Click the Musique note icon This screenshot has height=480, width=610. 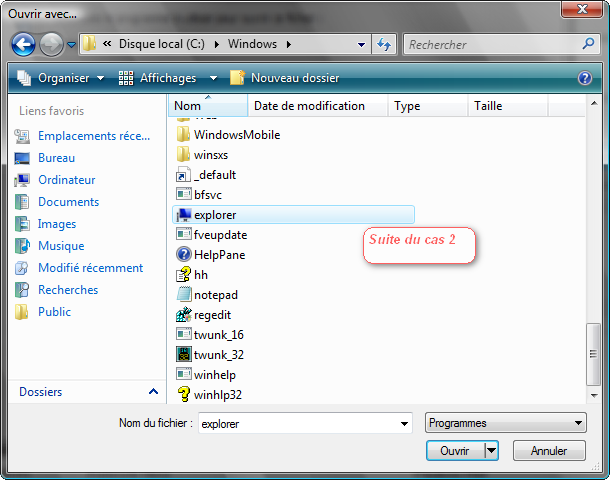tap(22, 246)
